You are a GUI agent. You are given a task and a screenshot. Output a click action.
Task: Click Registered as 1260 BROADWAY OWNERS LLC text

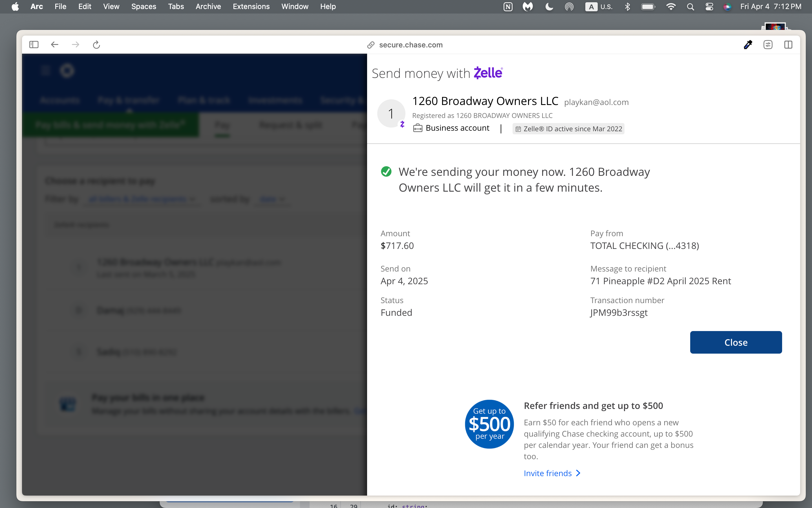point(482,116)
